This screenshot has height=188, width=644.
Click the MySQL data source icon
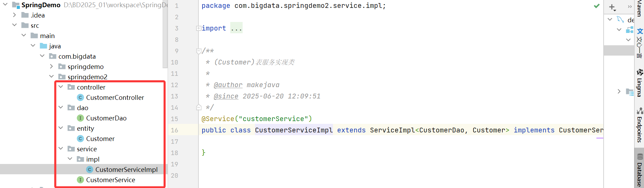click(x=620, y=19)
